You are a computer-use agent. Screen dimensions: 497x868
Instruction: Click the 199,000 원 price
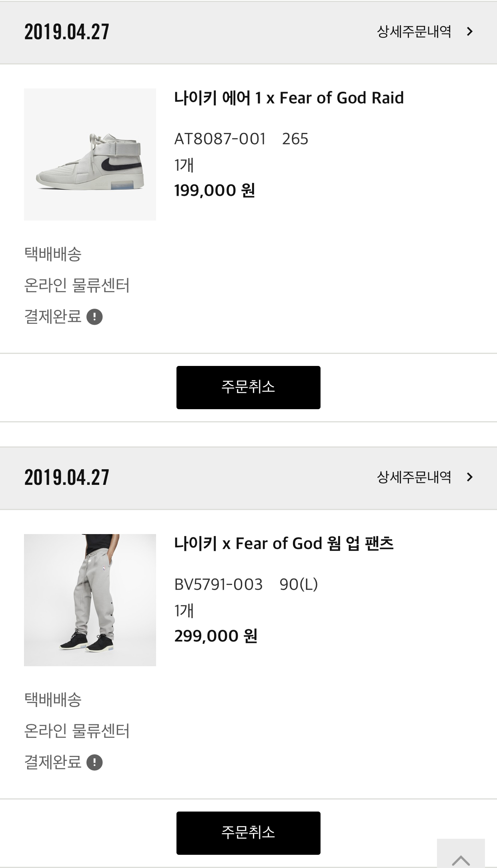click(214, 191)
